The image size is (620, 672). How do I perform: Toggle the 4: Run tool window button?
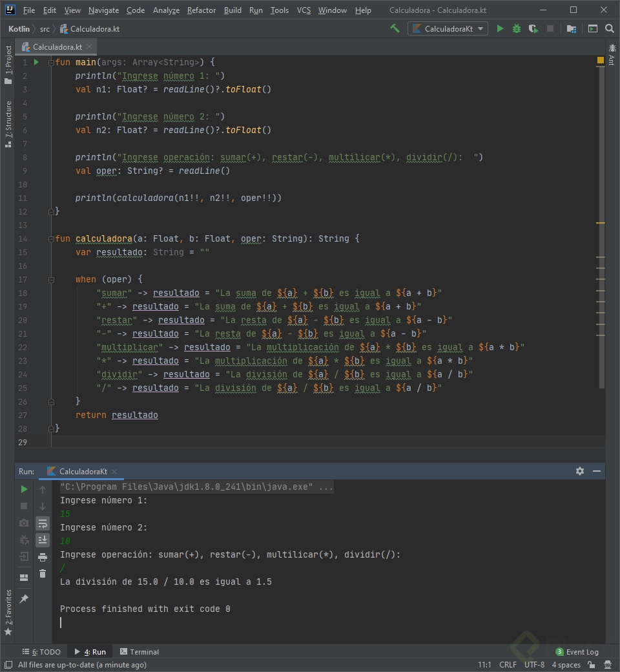click(90, 652)
